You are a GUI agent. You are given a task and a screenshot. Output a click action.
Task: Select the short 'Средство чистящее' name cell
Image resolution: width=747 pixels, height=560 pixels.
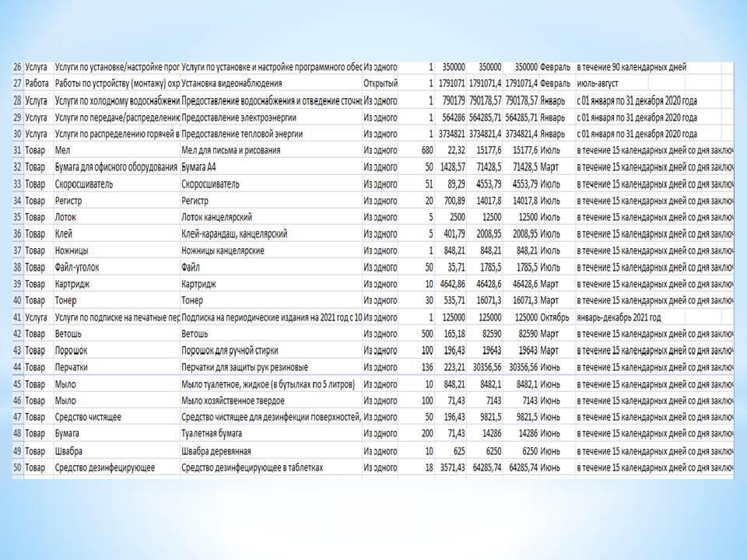(x=88, y=417)
